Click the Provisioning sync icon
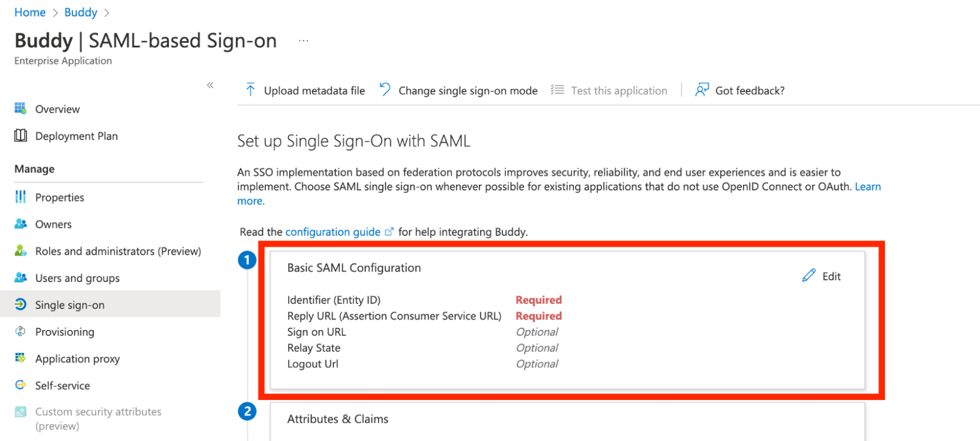Viewport: 980px width, 441px height. pyautogui.click(x=21, y=331)
